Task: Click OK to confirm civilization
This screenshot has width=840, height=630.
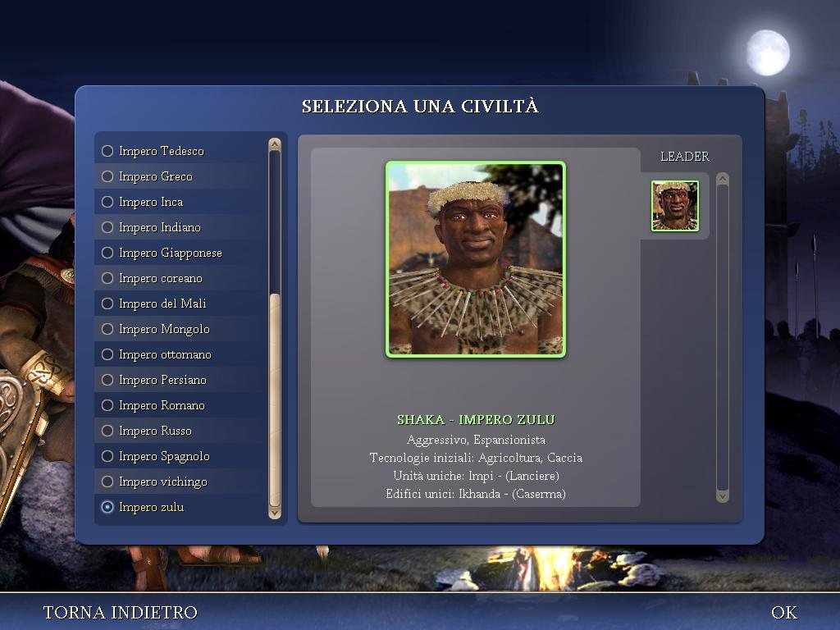Action: 784,612
